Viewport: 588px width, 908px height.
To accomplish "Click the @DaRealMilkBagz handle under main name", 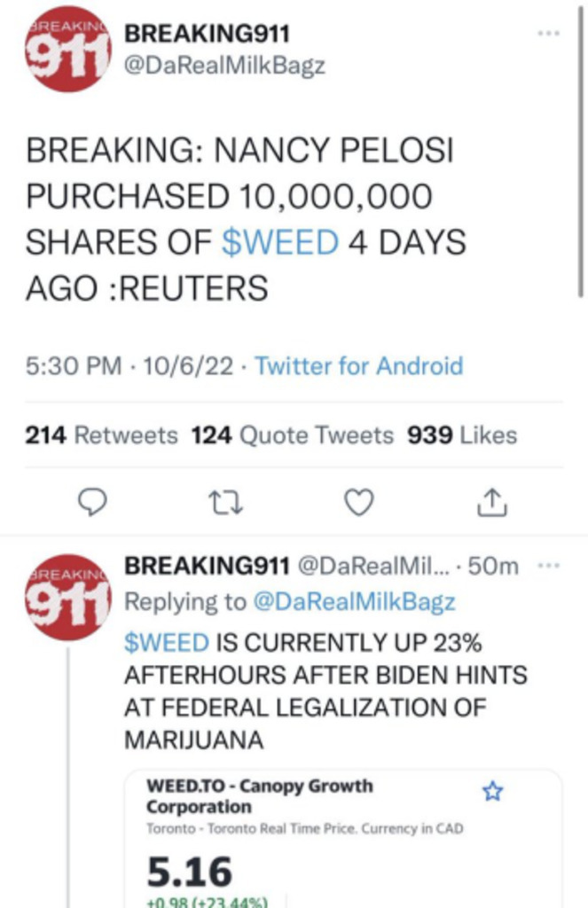I will 225,67.
